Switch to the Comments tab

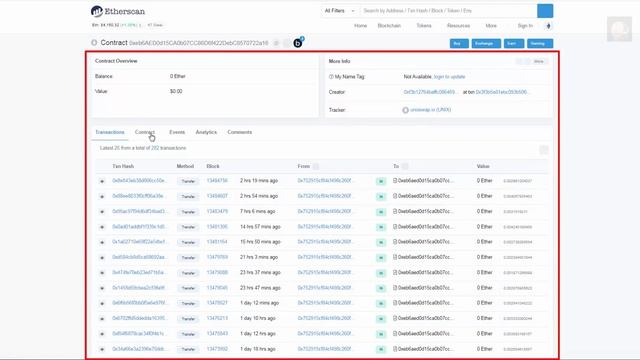coord(240,132)
